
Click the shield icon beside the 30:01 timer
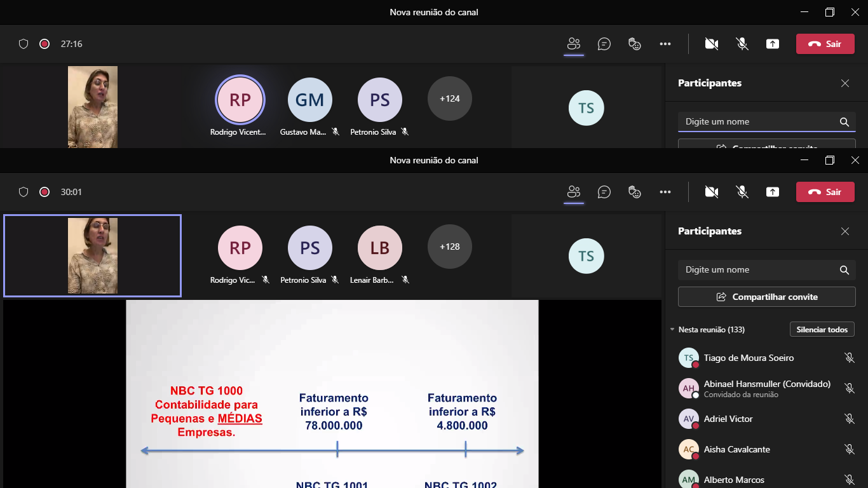pos(24,192)
